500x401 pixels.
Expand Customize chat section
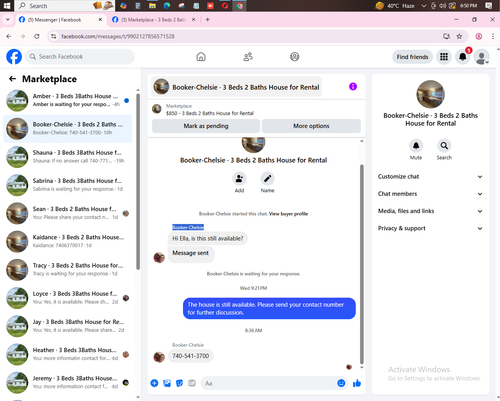(x=430, y=177)
